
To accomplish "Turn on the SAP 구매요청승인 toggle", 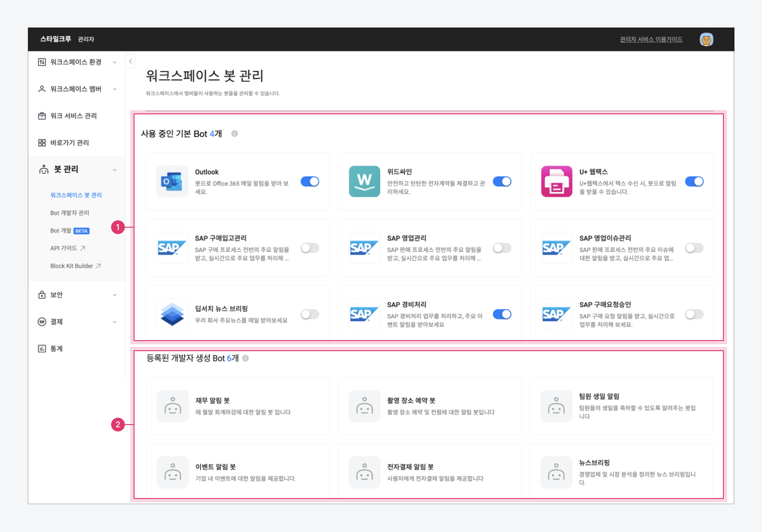I will (695, 314).
